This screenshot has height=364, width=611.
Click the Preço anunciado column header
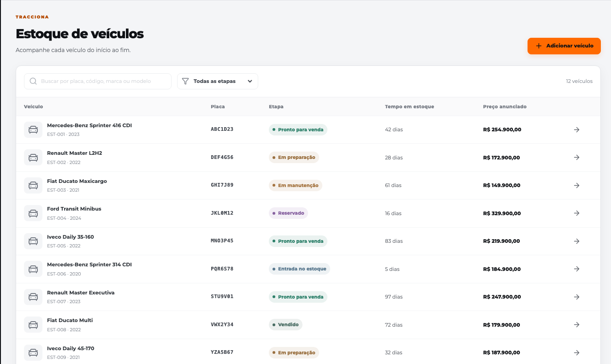pos(505,106)
